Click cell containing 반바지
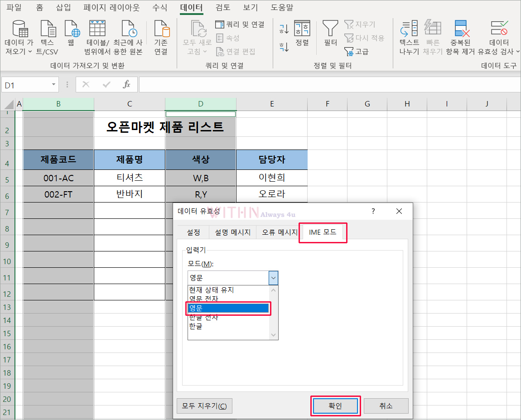 click(130, 194)
